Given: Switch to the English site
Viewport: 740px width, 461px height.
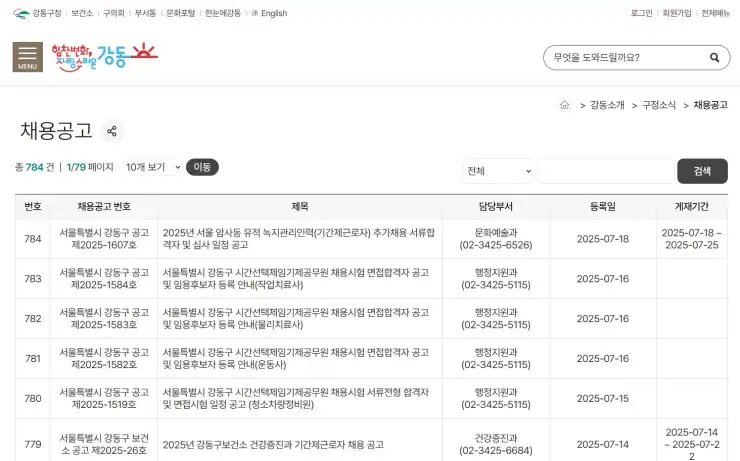Looking at the screenshot, I should (269, 13).
